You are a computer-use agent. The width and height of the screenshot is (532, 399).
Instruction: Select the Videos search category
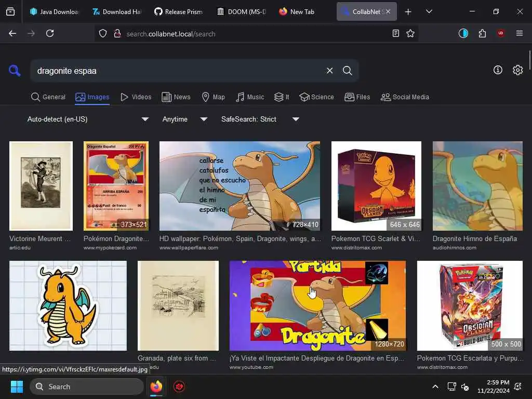point(136,97)
